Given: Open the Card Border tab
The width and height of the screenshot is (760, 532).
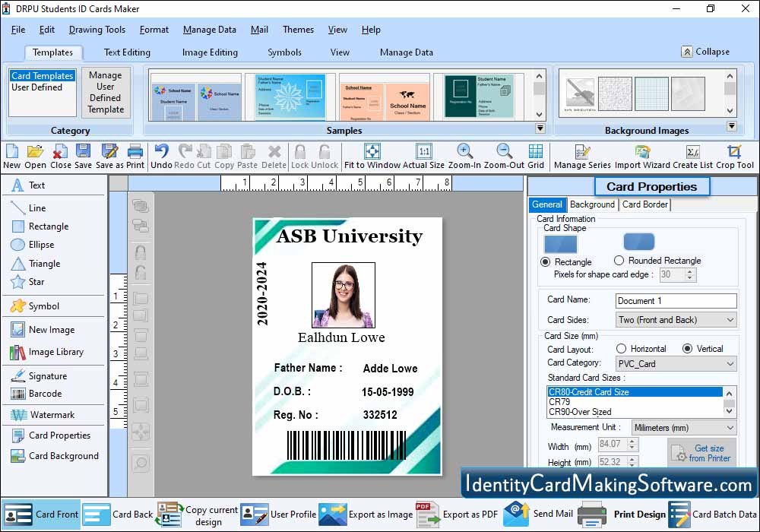Looking at the screenshot, I should pos(645,204).
